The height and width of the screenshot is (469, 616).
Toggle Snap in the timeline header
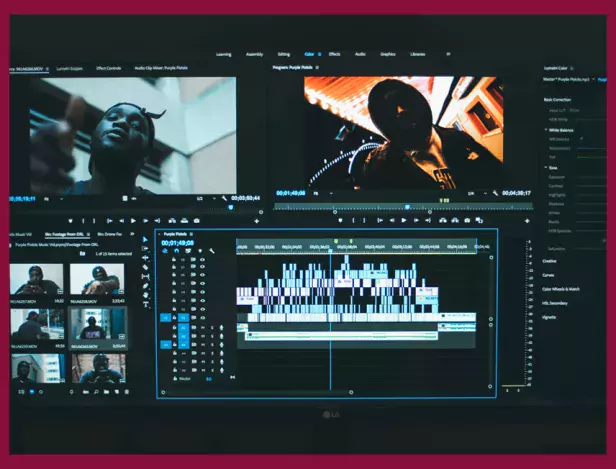[x=177, y=251]
